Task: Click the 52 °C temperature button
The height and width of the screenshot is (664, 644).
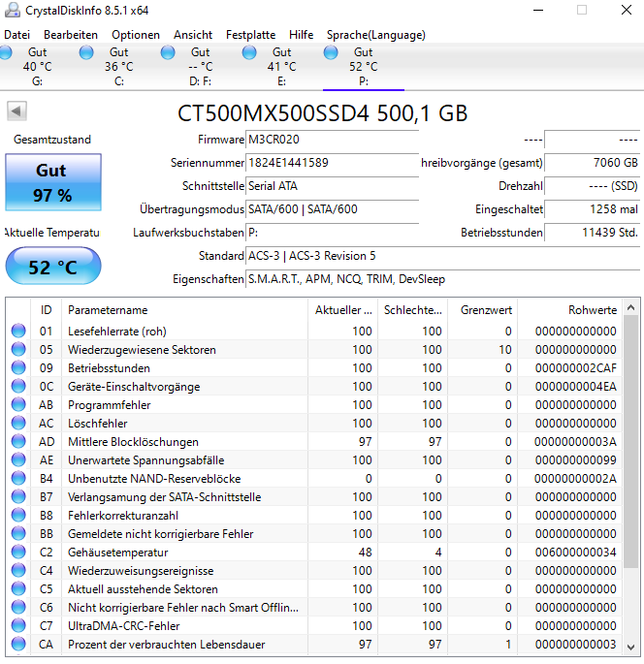Action: click(x=53, y=267)
